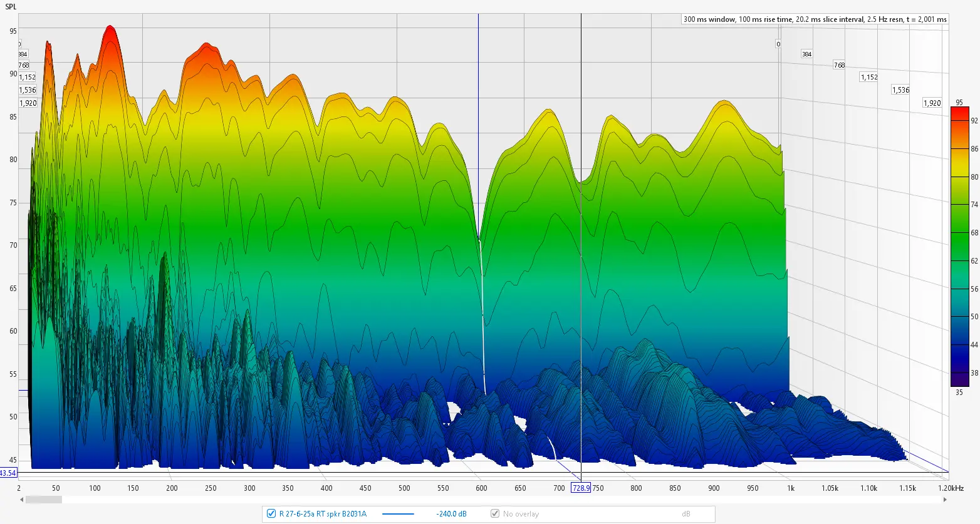Toggle the No overlay checkbox
Image resolution: width=980 pixels, height=524 pixels.
coord(495,514)
